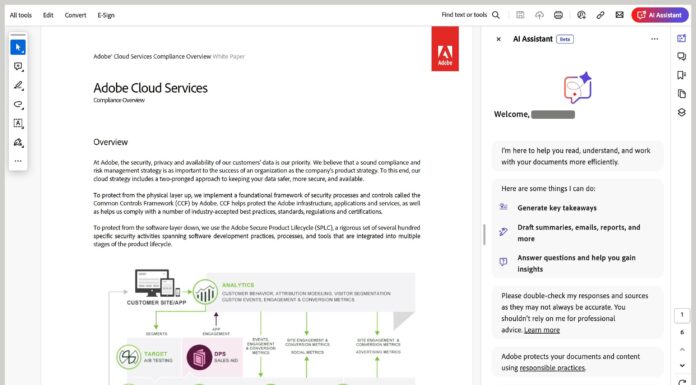Open the Learn more link
Viewport: 696px width, 385px height.
[x=542, y=330]
